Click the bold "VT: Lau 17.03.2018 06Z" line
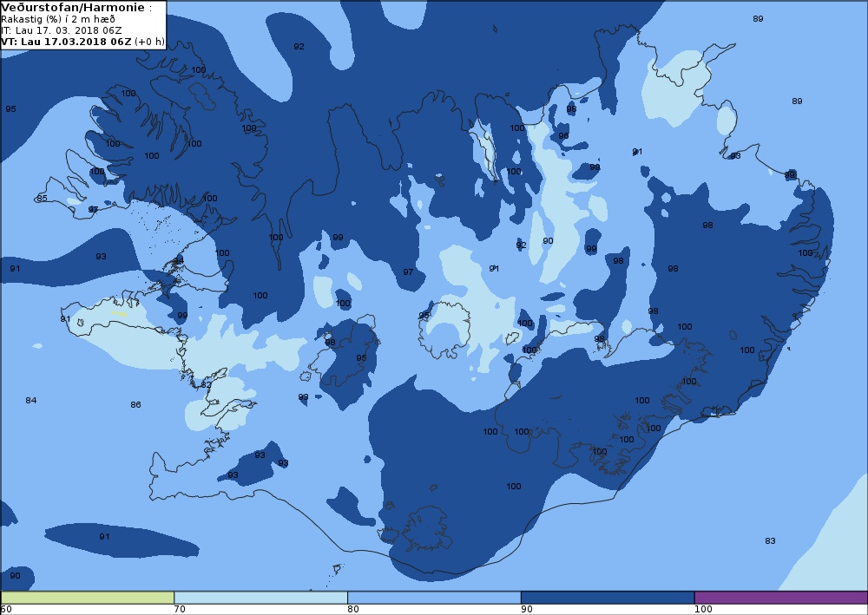 (67, 42)
